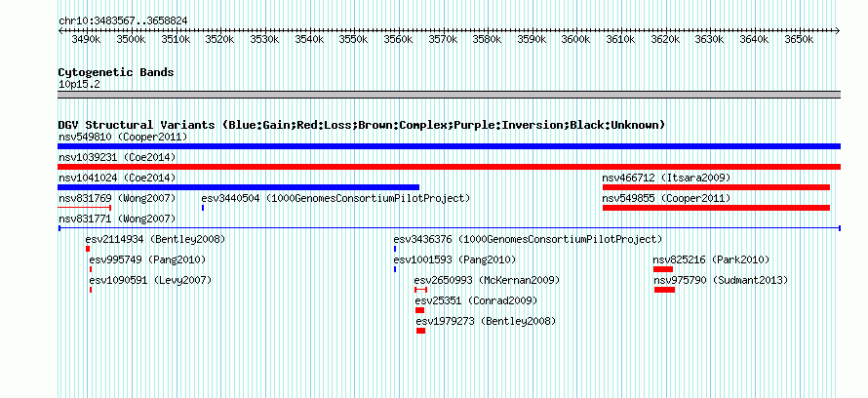868x398 pixels.
Task: Click the red nsv466712 loss bar
Action: 716,187
